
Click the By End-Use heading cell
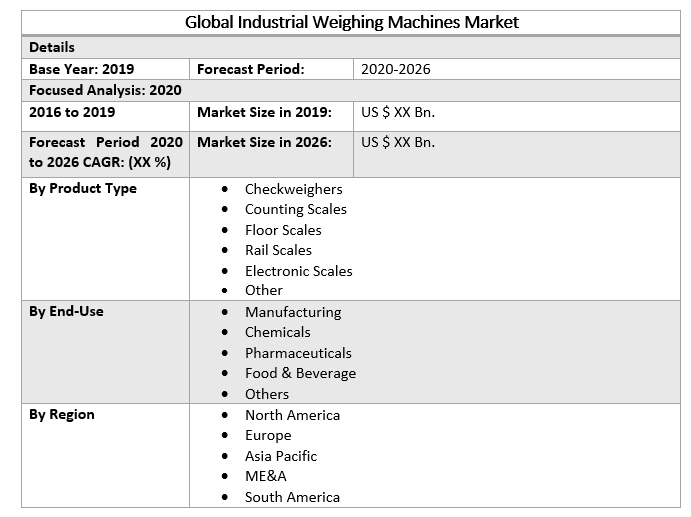tap(66, 311)
